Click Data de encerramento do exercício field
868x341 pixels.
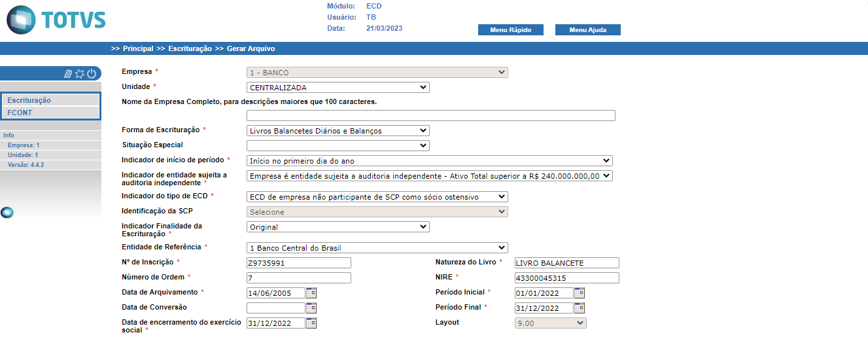pyautogui.click(x=276, y=323)
